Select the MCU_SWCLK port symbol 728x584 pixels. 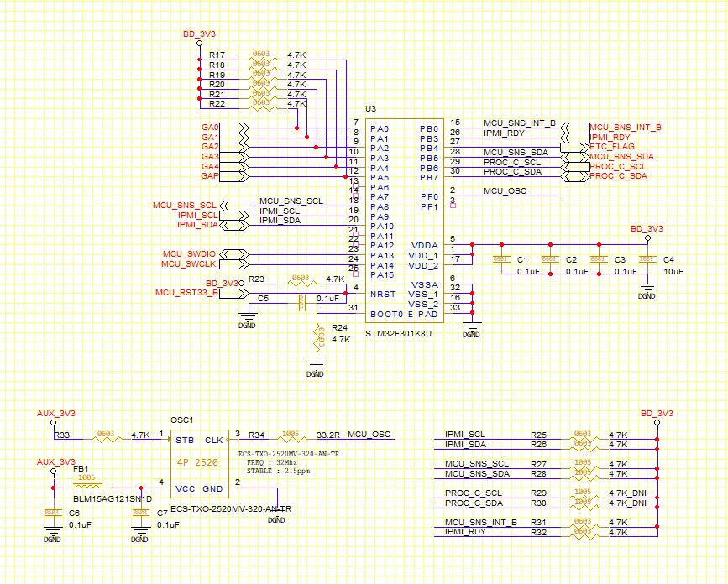point(234,264)
